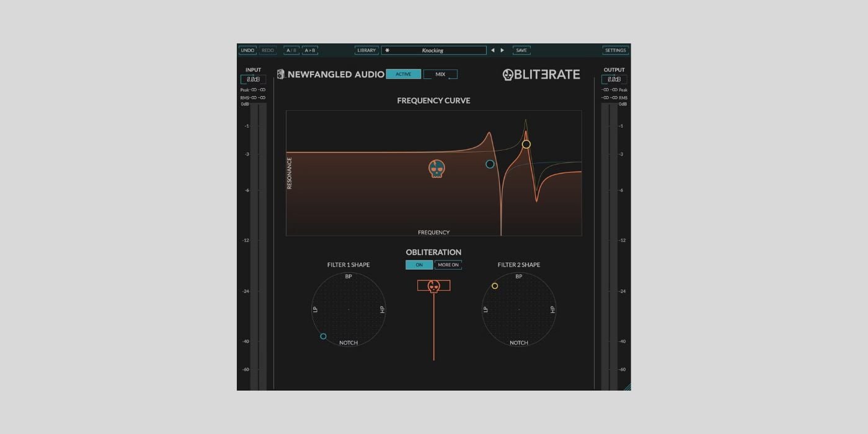Click the blue Filter 1 Shape puck
The image size is (868, 434).
pos(323,337)
